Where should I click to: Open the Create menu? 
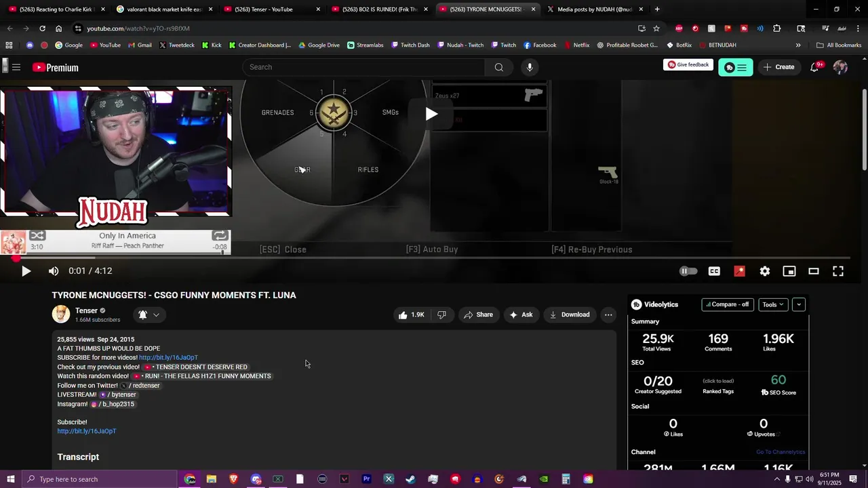pos(778,67)
